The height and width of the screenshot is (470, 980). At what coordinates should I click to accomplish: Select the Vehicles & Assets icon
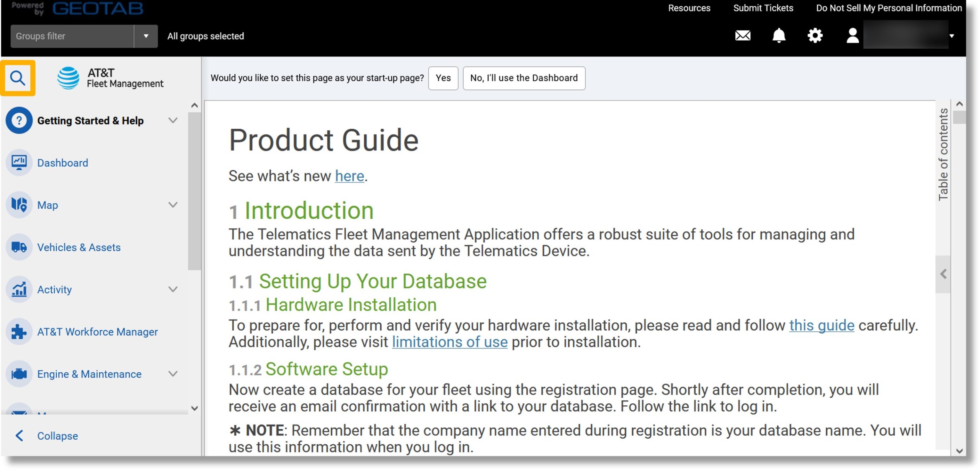[x=19, y=247]
